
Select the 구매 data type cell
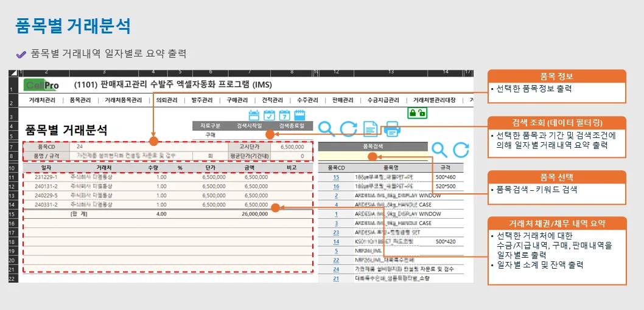210,135
